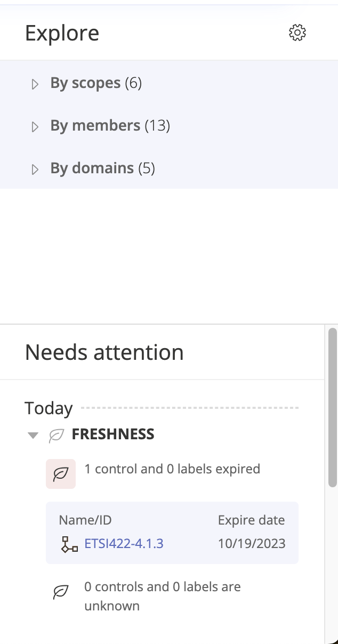The width and height of the screenshot is (338, 644).
Task: Click the Expire date column header
Action: click(252, 520)
